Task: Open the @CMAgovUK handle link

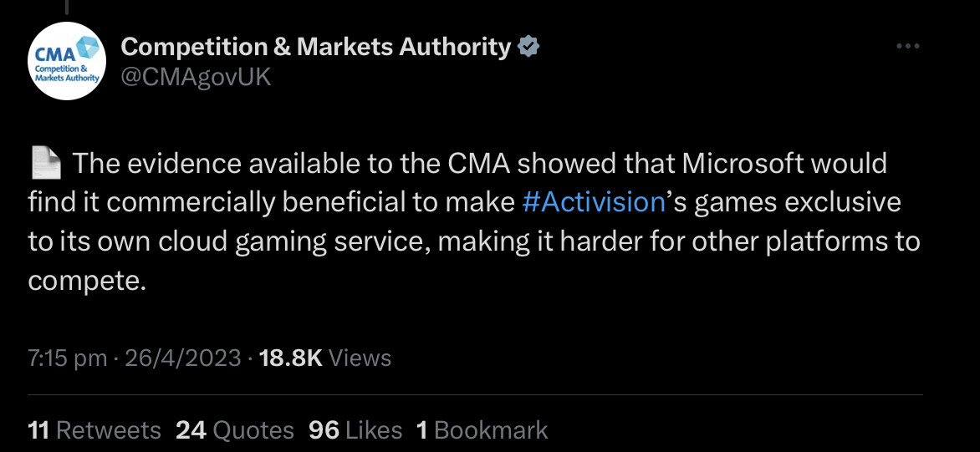Action: coord(196,77)
